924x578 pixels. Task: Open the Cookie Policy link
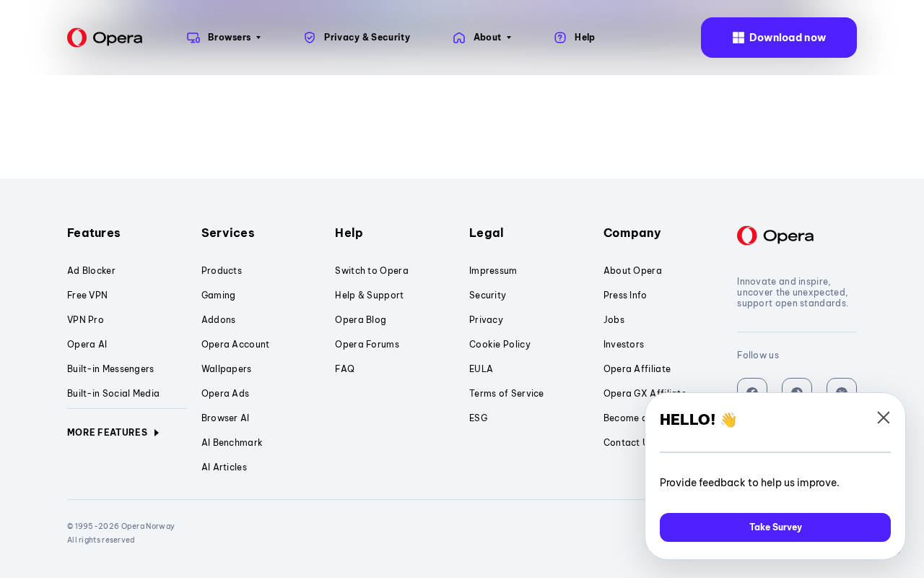[500, 345]
